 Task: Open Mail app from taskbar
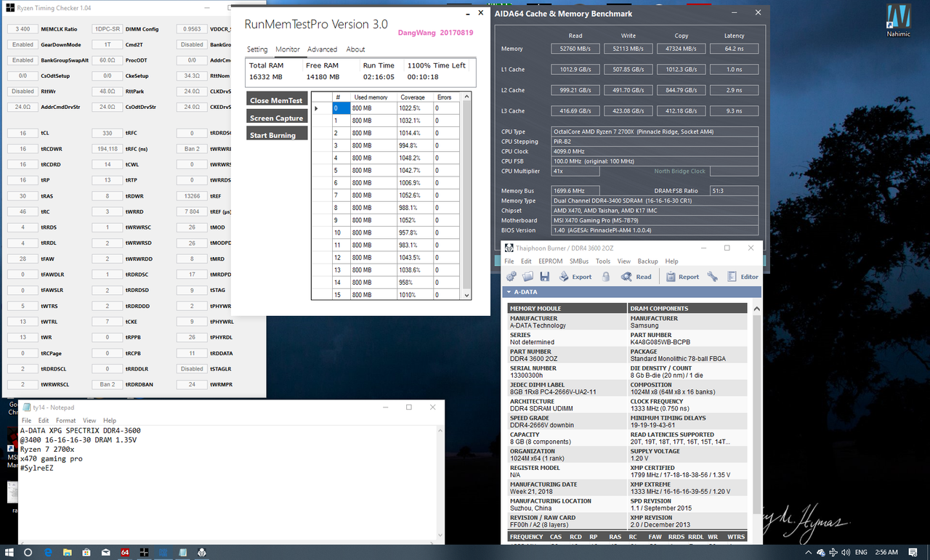[105, 552]
